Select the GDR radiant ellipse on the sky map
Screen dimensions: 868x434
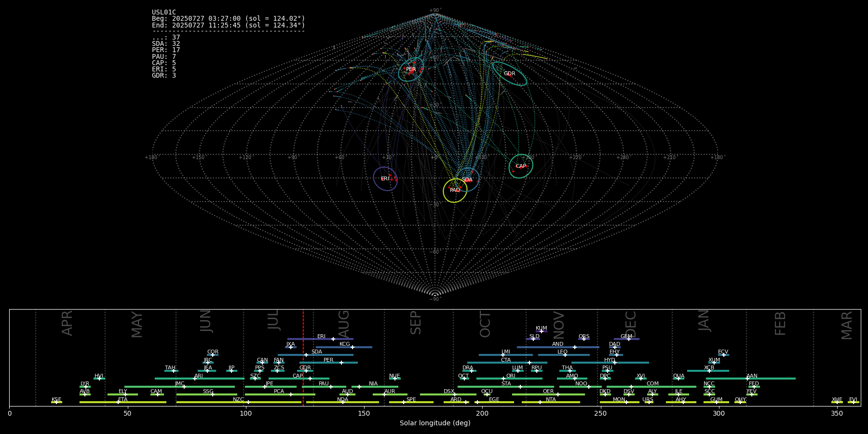510,74
